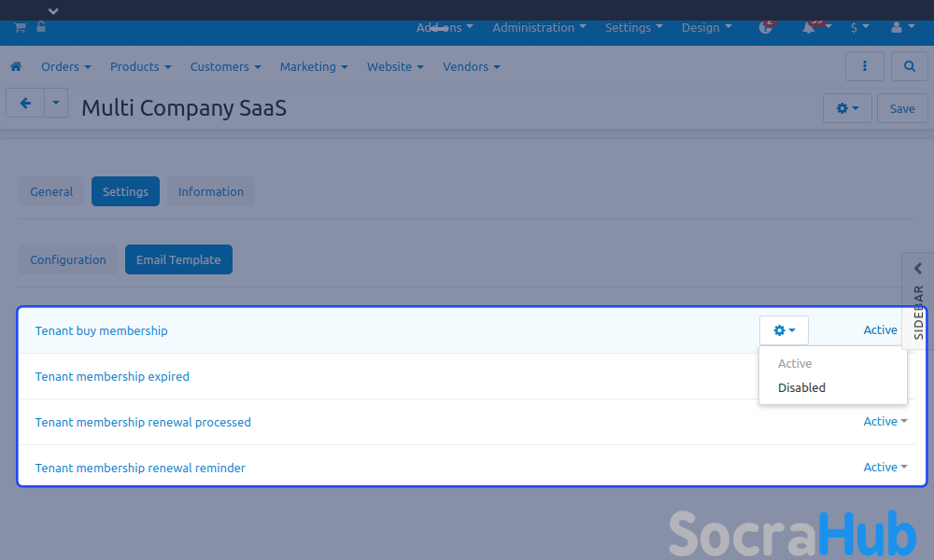Click the unlock padlock icon
Screen dimensions: 934x560
(41, 27)
